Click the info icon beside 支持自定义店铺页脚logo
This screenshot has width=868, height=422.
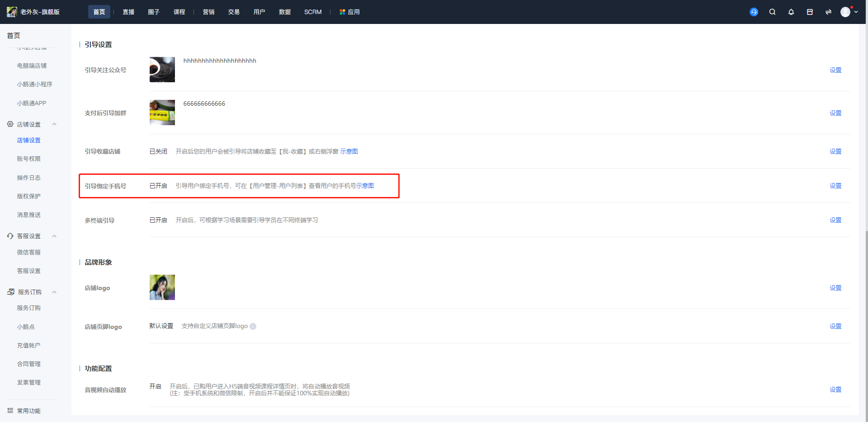coord(253,326)
